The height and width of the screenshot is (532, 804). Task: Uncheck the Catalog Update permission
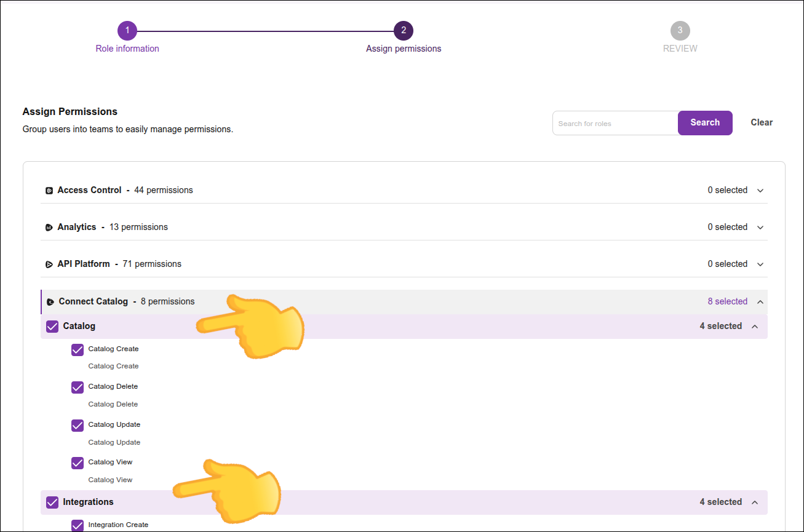77,425
